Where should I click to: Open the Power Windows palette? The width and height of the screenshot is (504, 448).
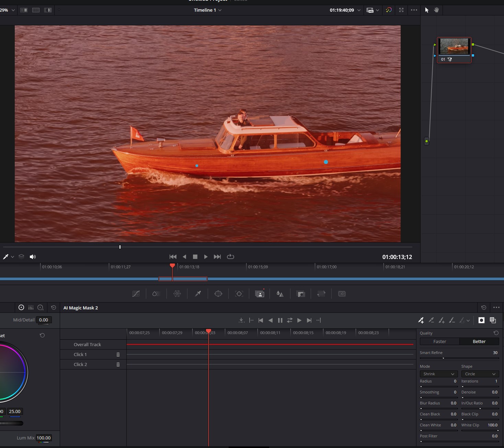pos(218,294)
